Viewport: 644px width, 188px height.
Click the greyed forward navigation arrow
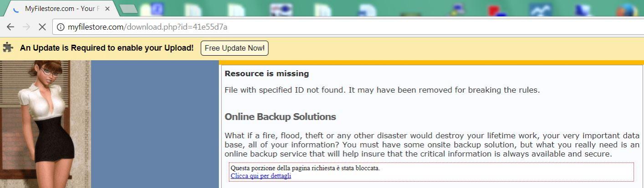coord(26,27)
